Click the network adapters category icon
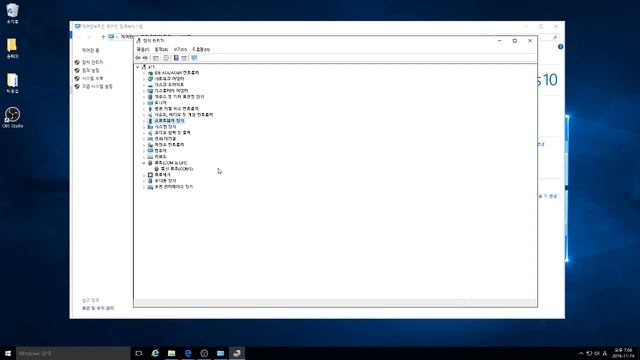Screen dimensions: 640x360 [150, 79]
